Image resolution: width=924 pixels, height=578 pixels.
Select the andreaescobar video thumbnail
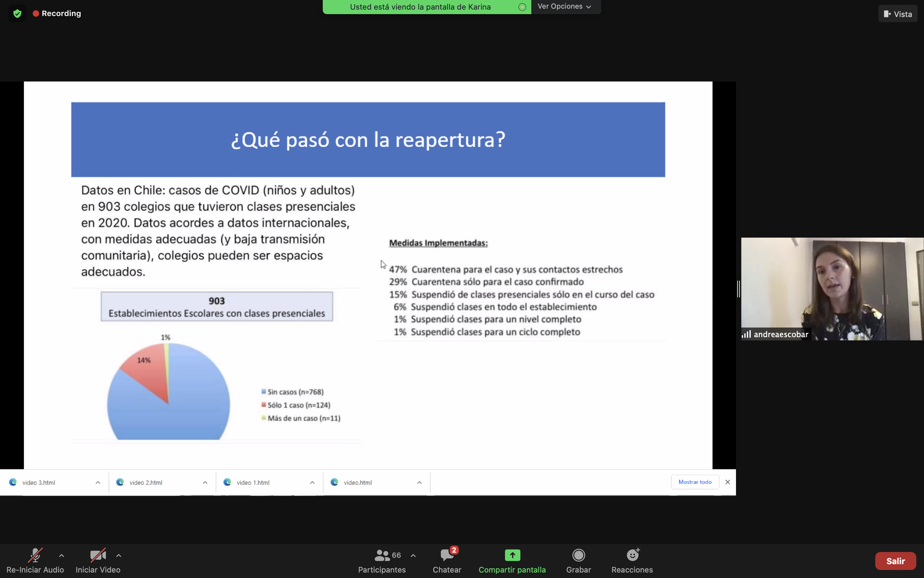[832, 289]
